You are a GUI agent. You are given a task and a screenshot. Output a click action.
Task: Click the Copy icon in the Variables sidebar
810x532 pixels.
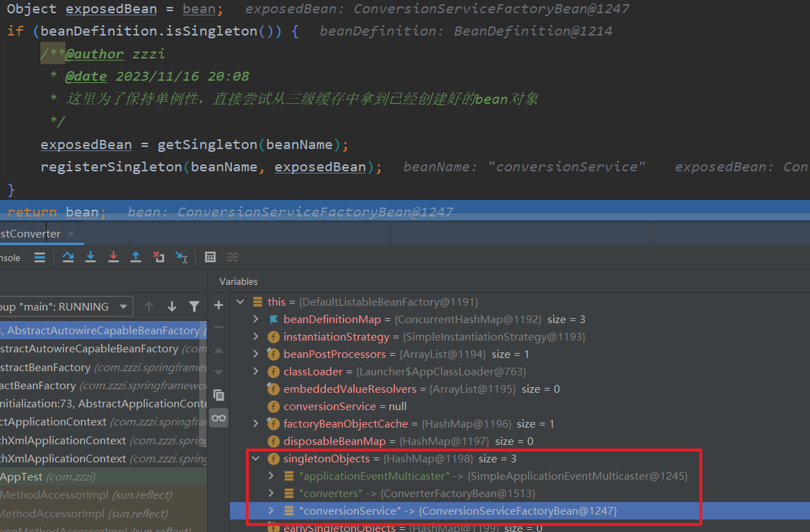point(219,395)
